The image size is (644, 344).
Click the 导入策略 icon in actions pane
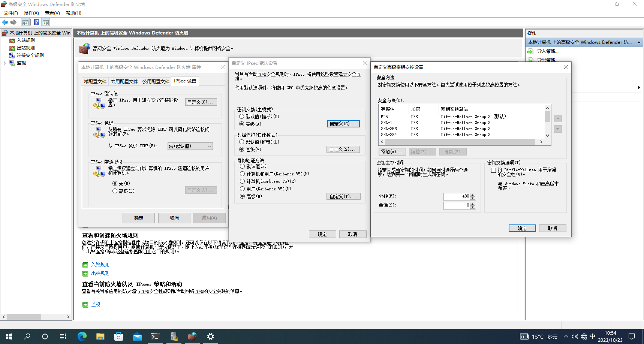coord(531,51)
